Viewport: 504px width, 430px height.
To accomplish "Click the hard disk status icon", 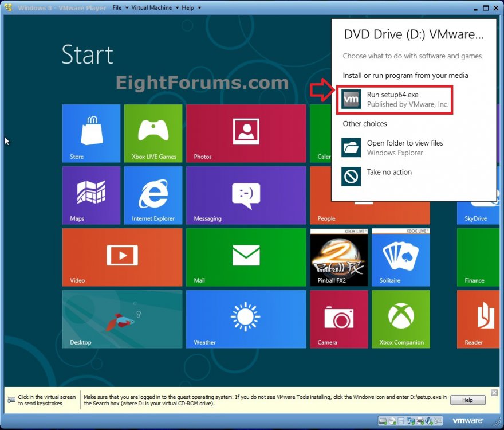I will tap(383, 421).
